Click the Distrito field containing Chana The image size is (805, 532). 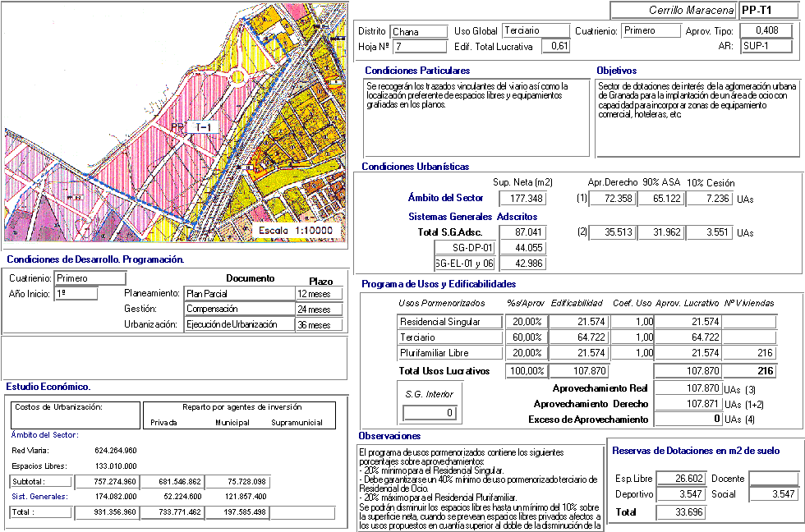coord(417,32)
